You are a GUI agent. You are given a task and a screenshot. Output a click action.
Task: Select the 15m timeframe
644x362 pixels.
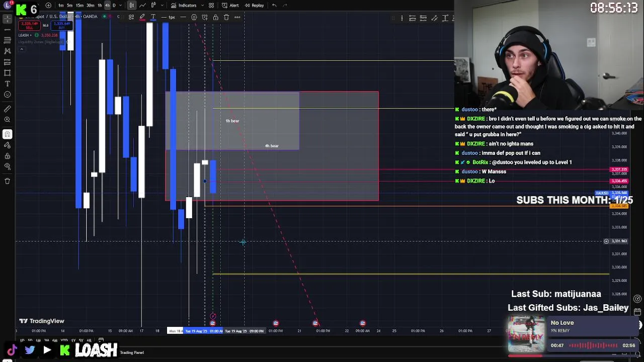point(79,5)
